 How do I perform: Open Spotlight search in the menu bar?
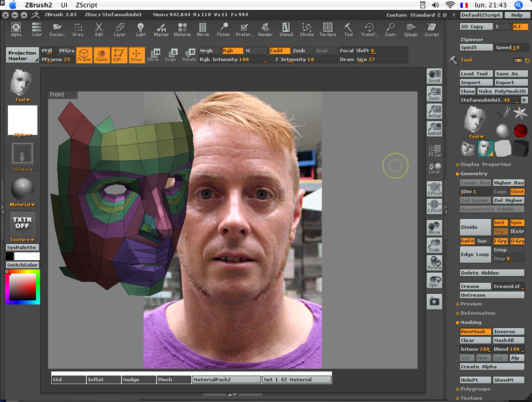518,5
